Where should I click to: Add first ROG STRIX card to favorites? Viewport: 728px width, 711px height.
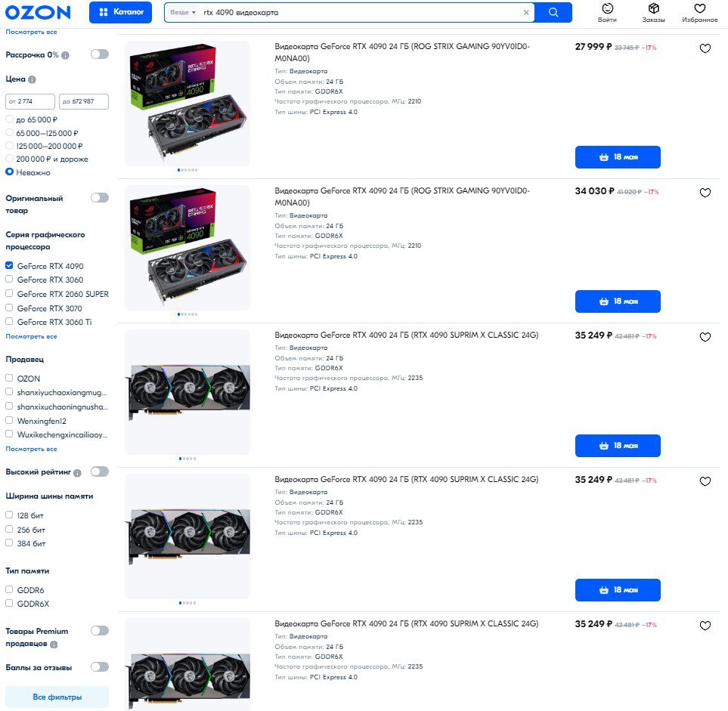705,48
